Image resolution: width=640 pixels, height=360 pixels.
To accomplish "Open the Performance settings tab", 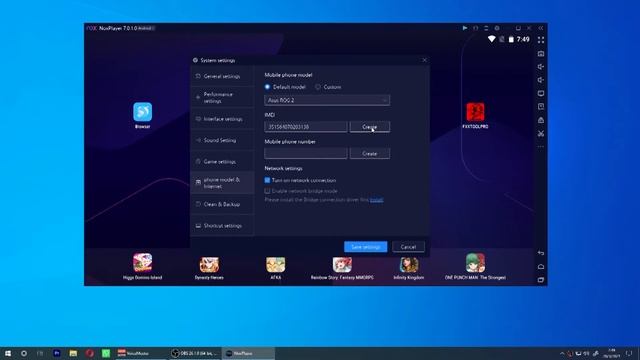I will 222,98.
